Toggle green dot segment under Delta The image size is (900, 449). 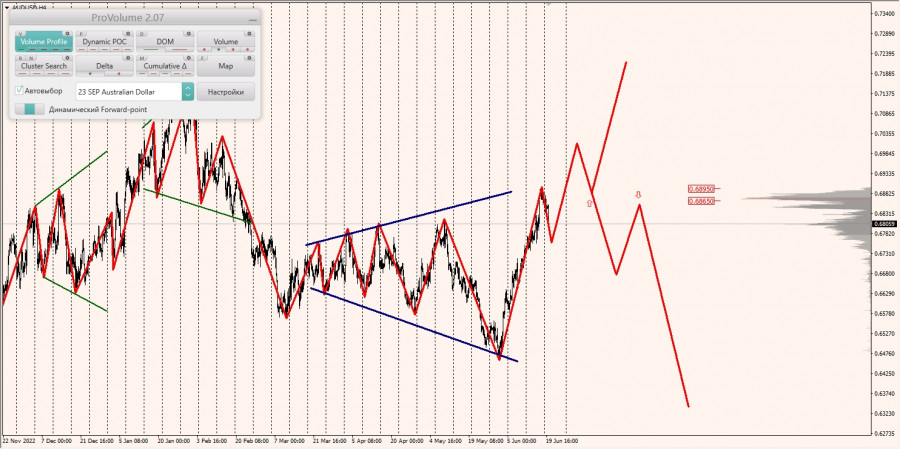tap(90, 73)
